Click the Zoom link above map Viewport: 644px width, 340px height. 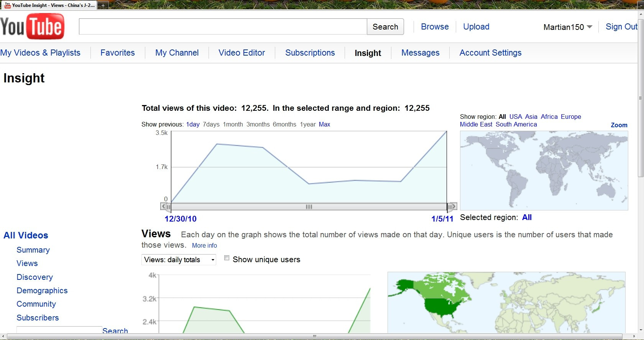[619, 125]
